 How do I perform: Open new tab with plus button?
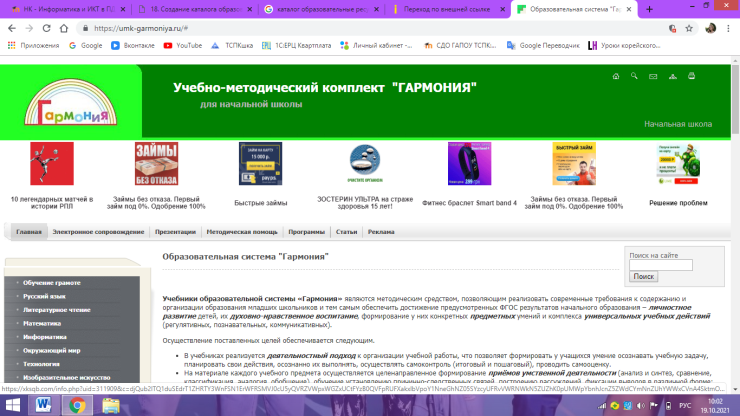(x=649, y=9)
